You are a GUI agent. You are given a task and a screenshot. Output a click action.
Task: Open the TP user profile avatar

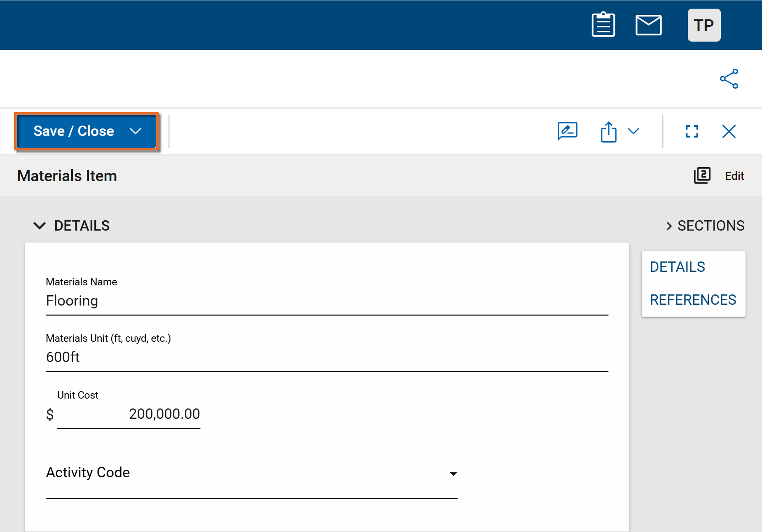click(x=704, y=25)
